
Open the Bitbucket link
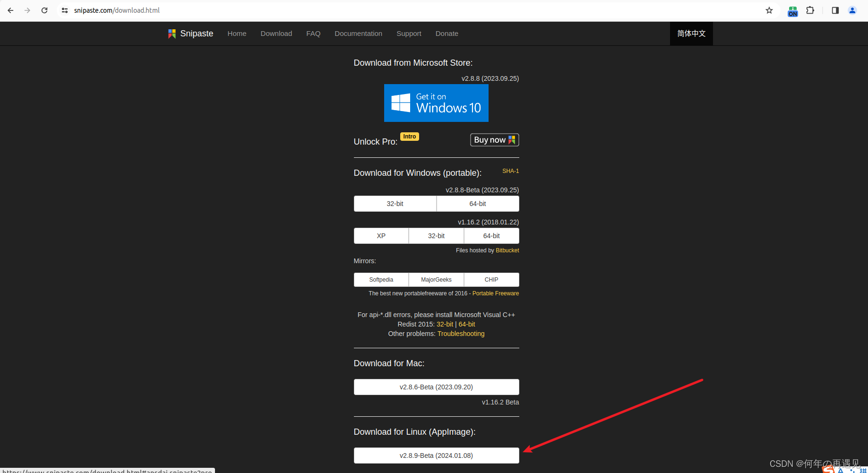(x=507, y=250)
